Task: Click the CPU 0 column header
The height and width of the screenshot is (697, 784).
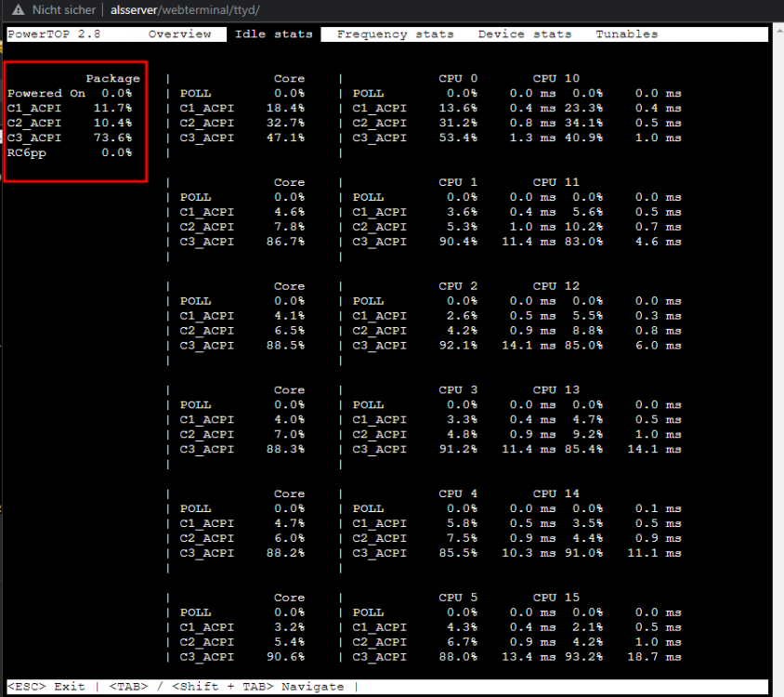Action: coord(458,79)
